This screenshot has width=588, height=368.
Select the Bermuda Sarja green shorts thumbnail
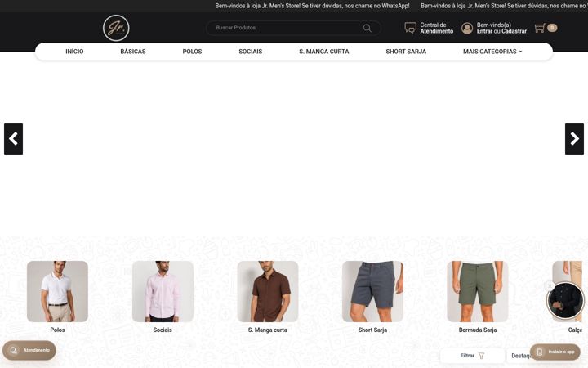click(478, 291)
